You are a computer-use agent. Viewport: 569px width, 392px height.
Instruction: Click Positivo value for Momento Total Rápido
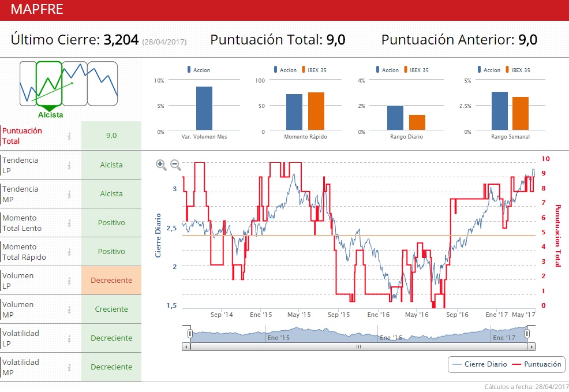pyautogui.click(x=111, y=252)
